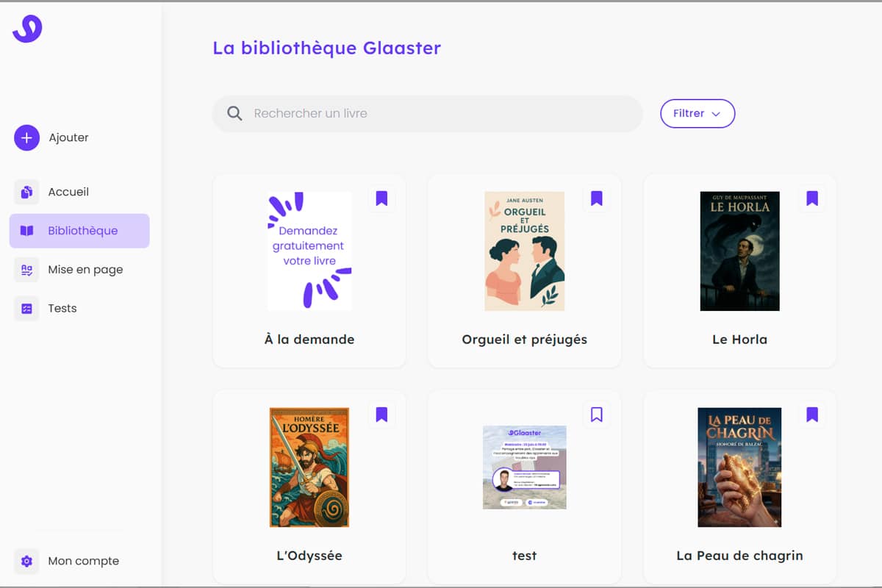Click the Bibliothèque book icon

(x=26, y=231)
